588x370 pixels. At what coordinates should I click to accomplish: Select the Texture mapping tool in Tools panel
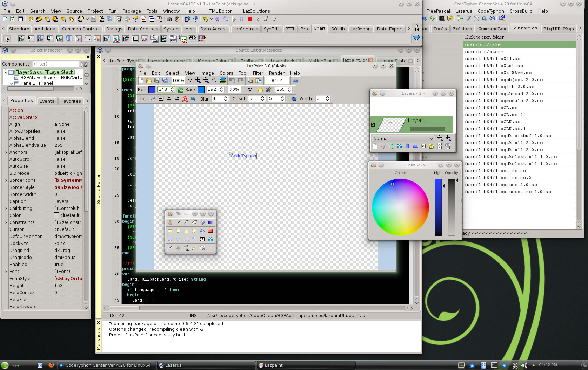coord(211,239)
